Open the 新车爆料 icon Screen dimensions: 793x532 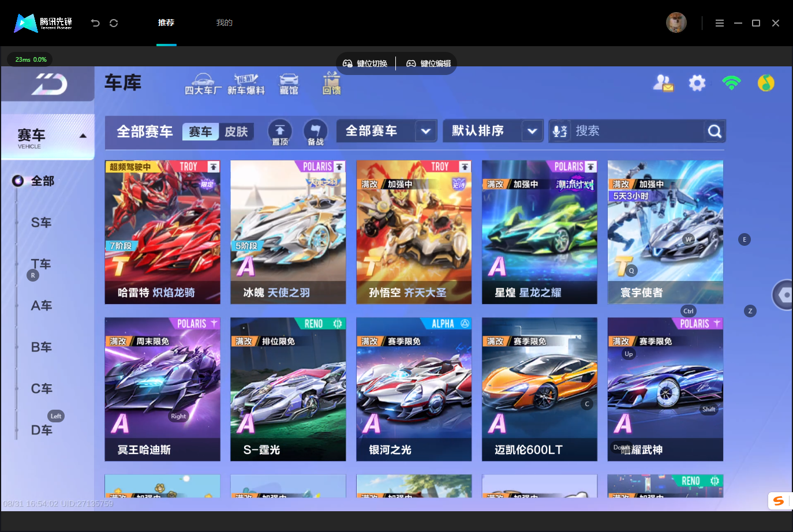pos(246,84)
